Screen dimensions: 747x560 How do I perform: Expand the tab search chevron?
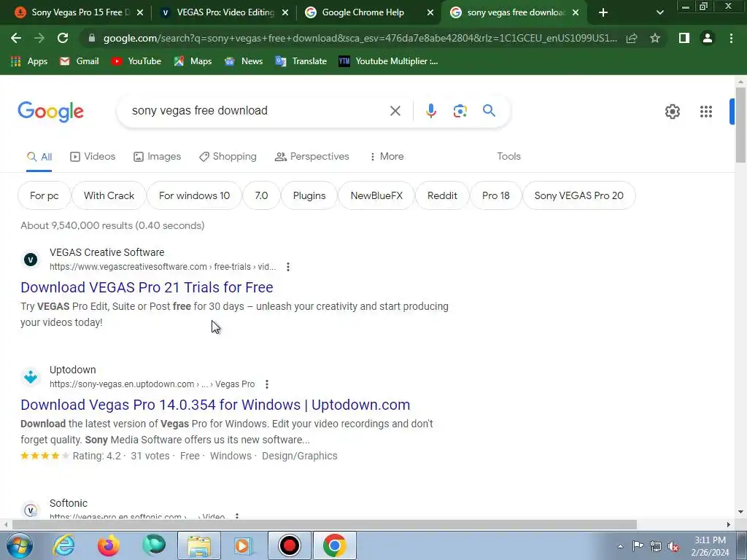point(659,12)
